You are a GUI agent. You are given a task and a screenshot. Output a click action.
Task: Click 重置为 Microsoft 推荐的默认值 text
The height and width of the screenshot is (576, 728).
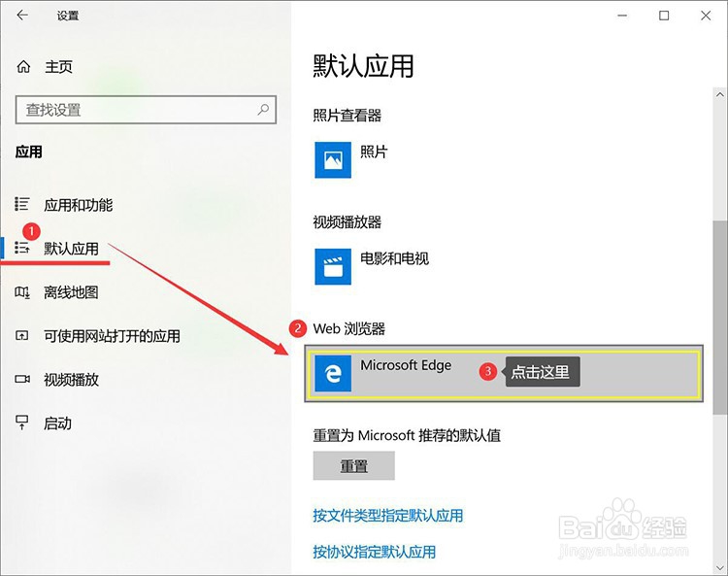pos(407,435)
